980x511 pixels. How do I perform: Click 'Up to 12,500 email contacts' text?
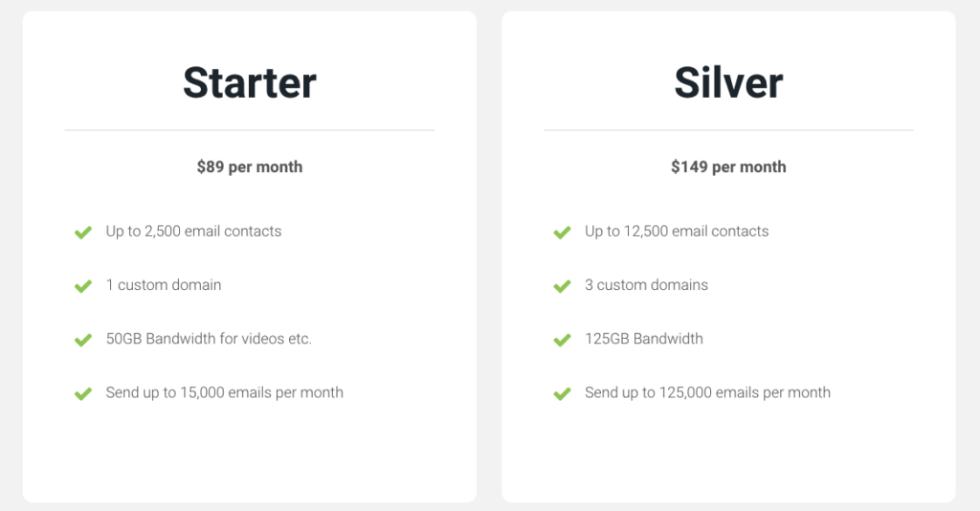[x=677, y=232]
